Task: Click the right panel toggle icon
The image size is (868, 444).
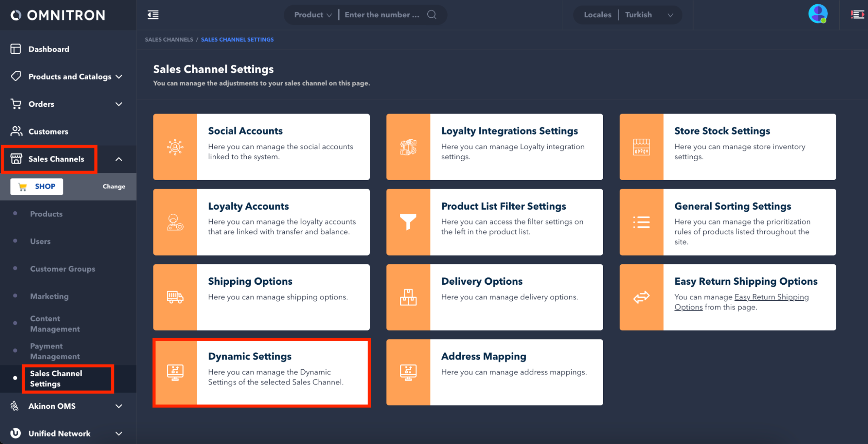Action: tap(857, 15)
